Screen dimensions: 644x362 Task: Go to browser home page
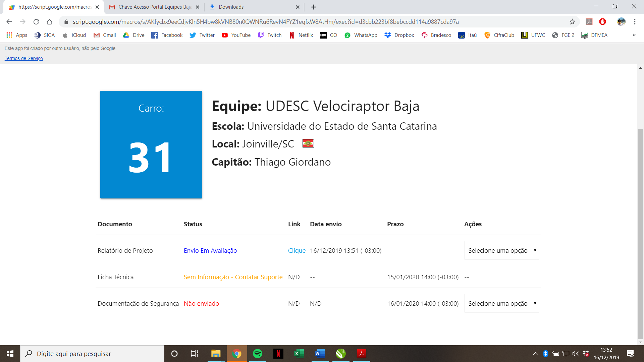click(x=50, y=22)
